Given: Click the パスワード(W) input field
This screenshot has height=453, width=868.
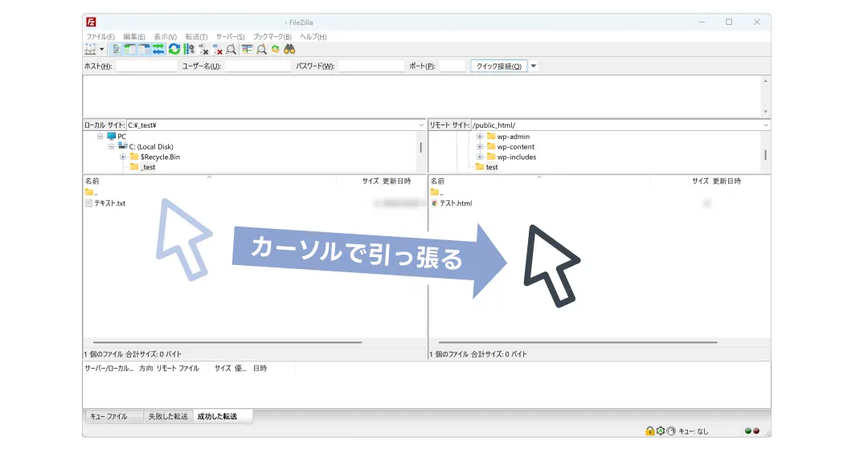Looking at the screenshot, I should pyautogui.click(x=371, y=66).
